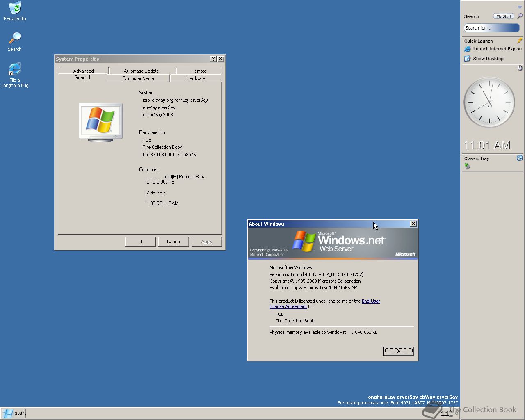
Task: Click the small clock tile icon
Action: point(520,68)
